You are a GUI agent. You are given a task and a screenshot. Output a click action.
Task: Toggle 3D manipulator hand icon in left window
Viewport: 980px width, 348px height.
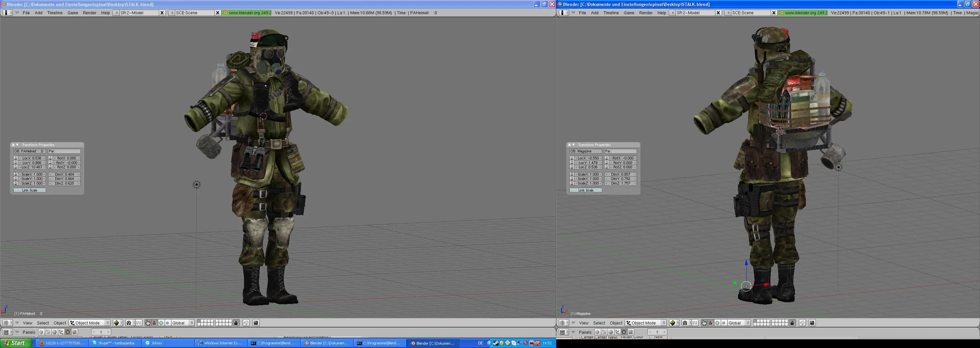148,323
